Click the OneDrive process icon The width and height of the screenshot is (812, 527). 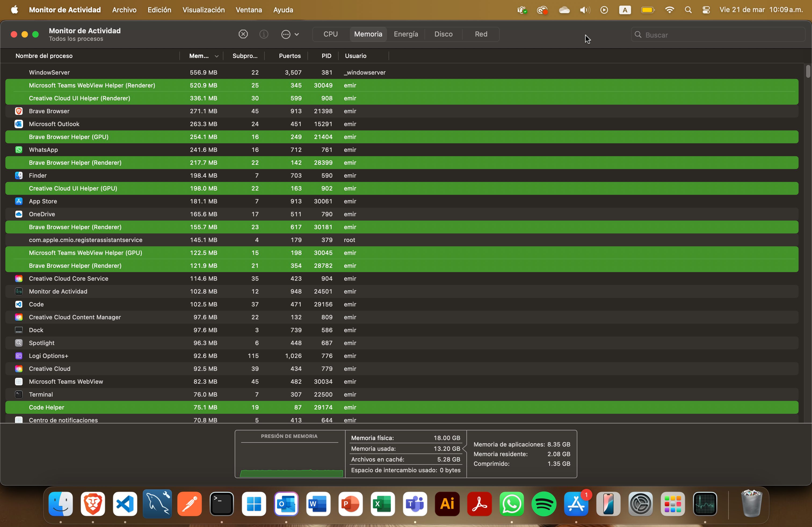point(19,214)
